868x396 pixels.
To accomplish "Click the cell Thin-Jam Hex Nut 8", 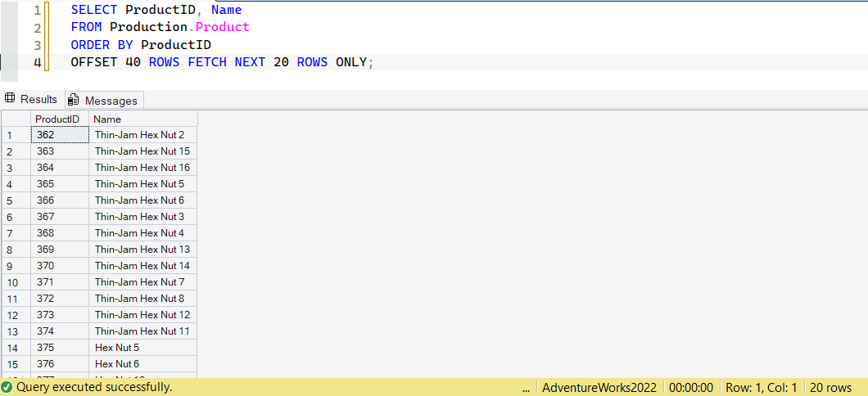I will (x=142, y=298).
